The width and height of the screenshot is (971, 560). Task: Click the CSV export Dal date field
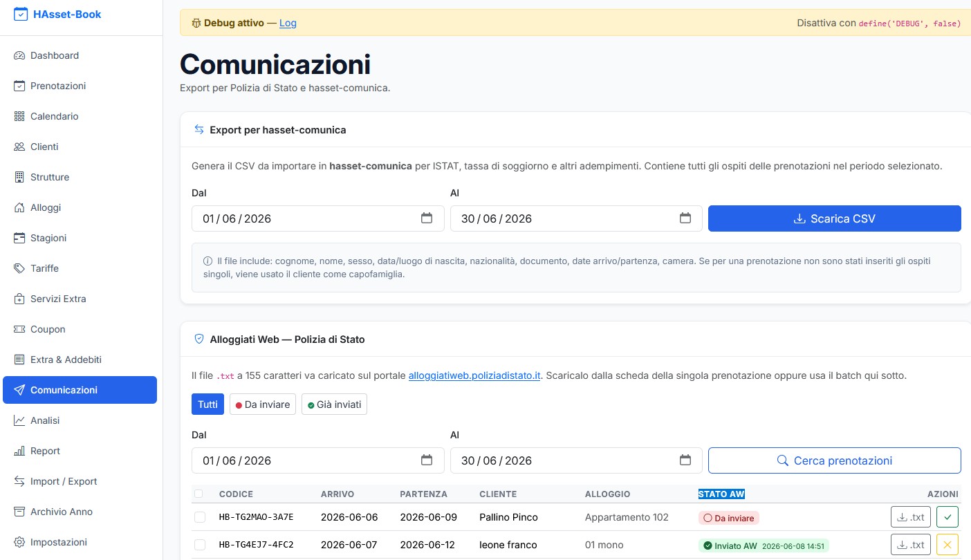pyautogui.click(x=318, y=218)
